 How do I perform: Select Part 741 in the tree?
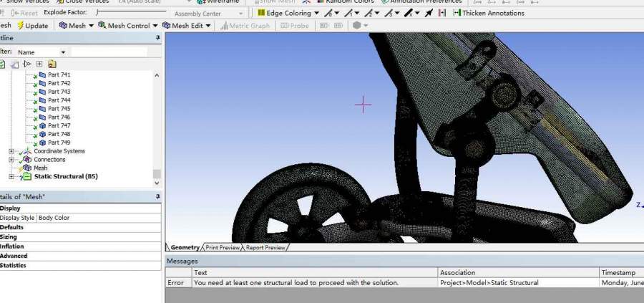pos(59,74)
